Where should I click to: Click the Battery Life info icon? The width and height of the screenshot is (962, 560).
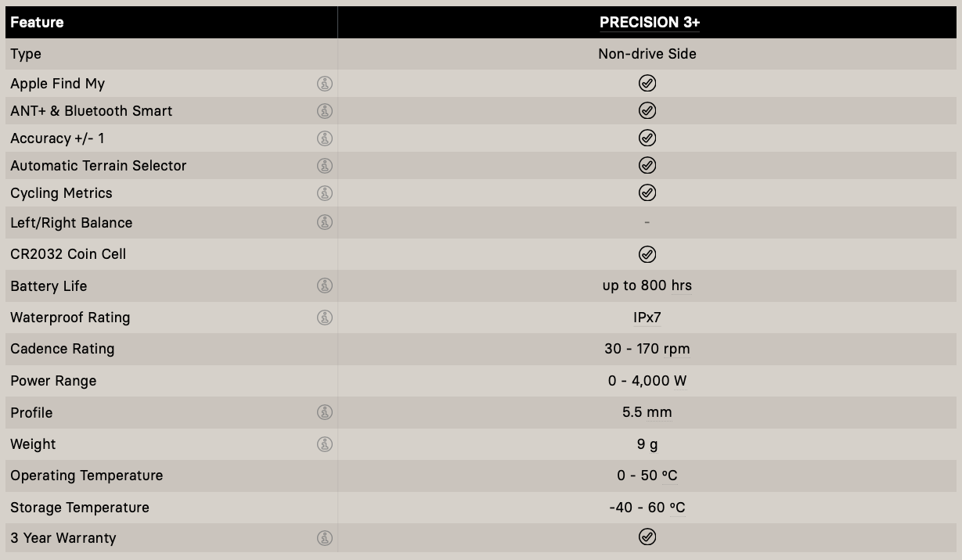tap(325, 285)
